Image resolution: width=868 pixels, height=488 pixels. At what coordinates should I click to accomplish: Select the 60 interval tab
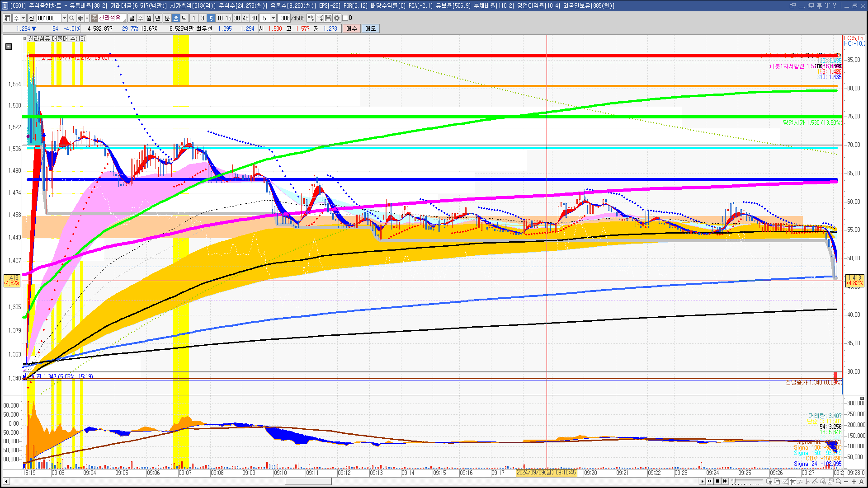click(254, 18)
